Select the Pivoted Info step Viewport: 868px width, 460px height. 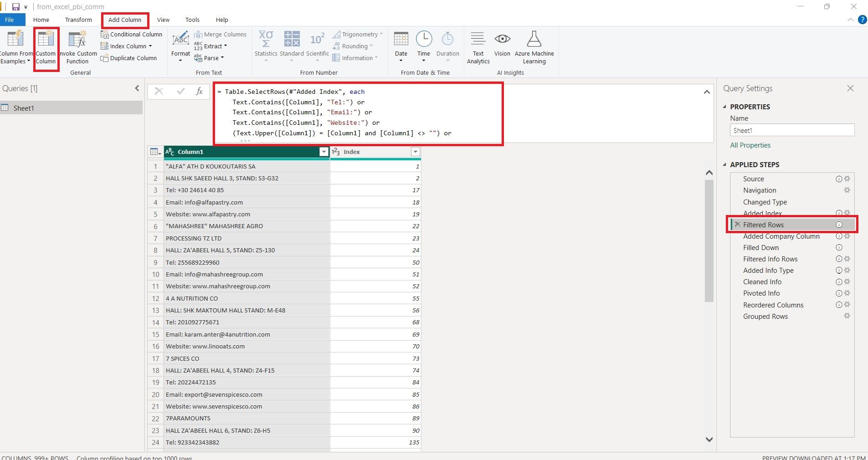tap(761, 293)
